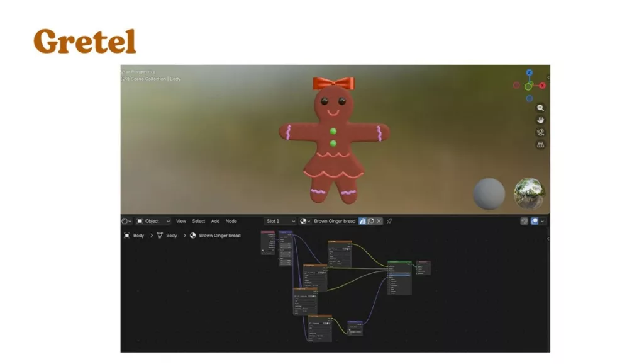The height and width of the screenshot is (364, 644).
Task: Click the pan hand icon in the viewport
Action: [x=540, y=120]
